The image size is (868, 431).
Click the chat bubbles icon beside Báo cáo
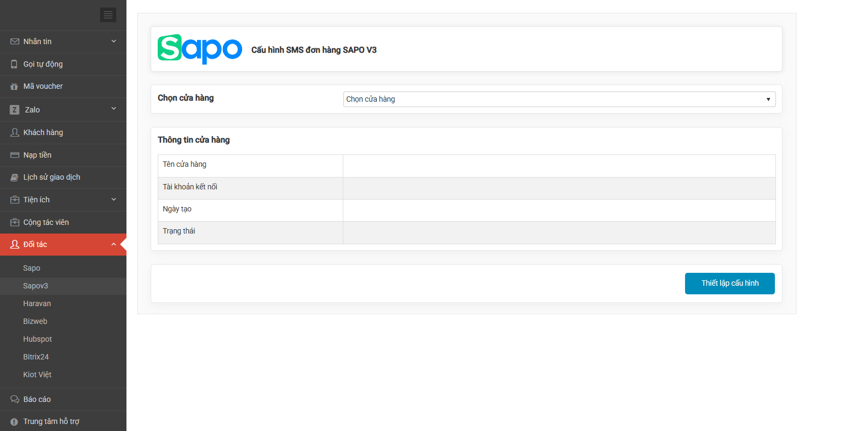(15, 399)
